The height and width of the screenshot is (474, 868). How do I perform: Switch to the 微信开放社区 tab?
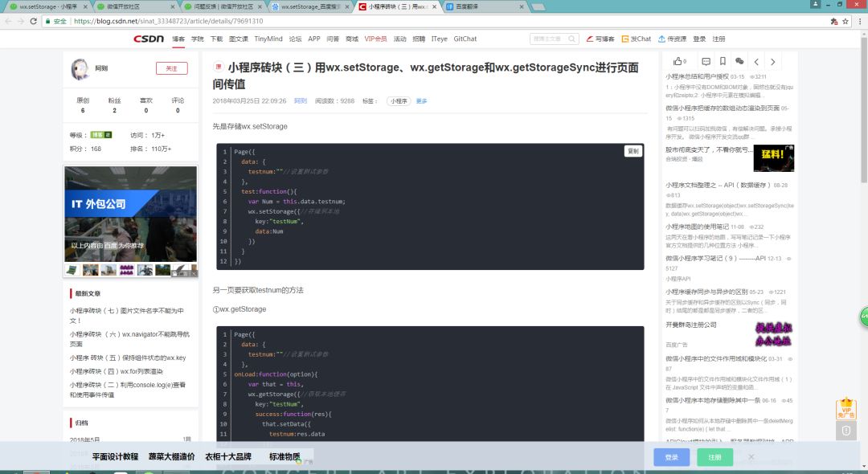click(133, 6)
